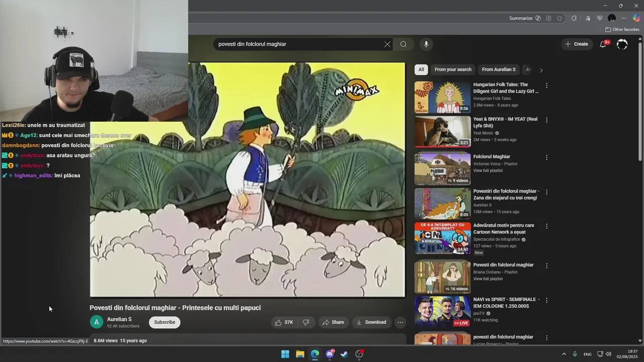Viewport: 644px width, 362px height.
Task: Open Discord from taskbar
Action: click(330, 354)
